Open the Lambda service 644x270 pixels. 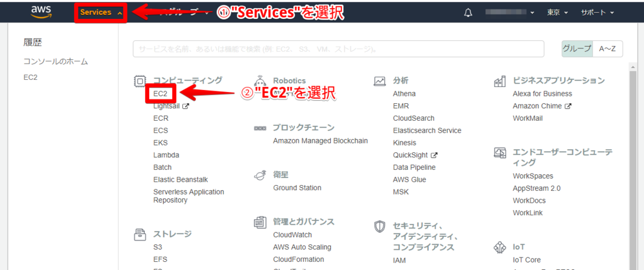(x=166, y=155)
